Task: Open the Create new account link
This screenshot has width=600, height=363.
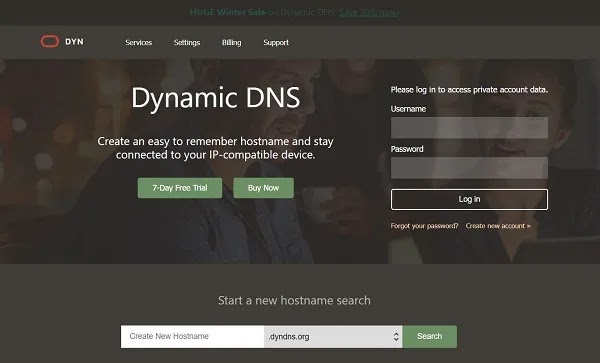Action: (498, 226)
